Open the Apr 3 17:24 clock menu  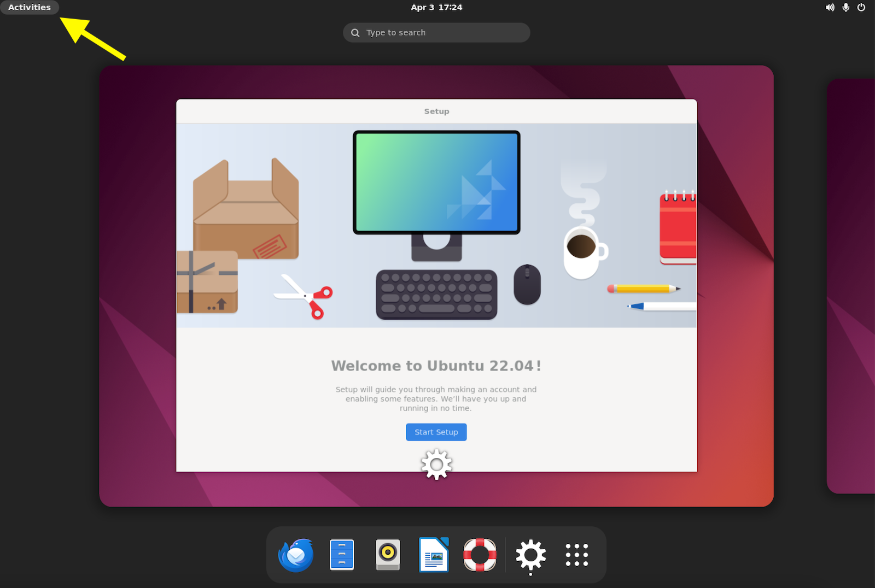(436, 8)
